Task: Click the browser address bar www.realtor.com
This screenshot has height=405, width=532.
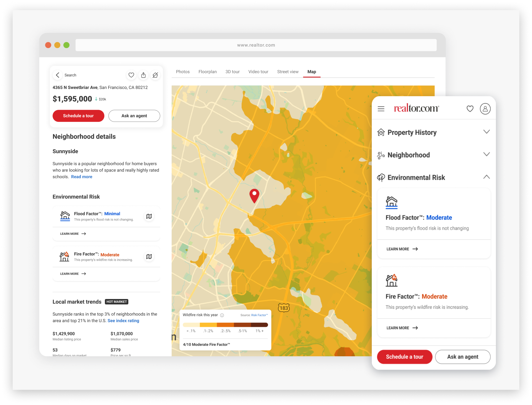Action: (x=256, y=45)
